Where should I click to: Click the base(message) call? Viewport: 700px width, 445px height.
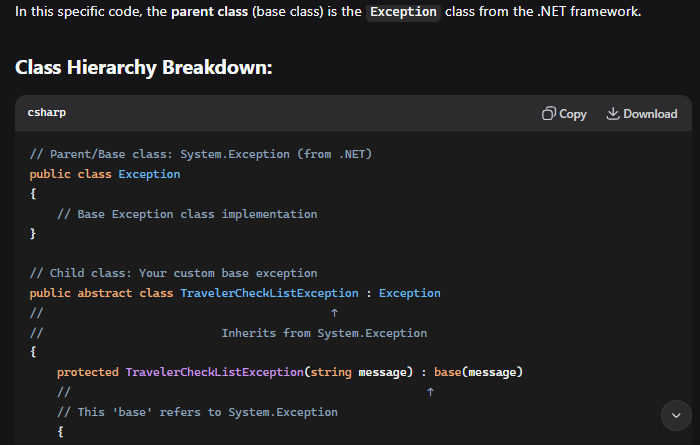coord(479,372)
